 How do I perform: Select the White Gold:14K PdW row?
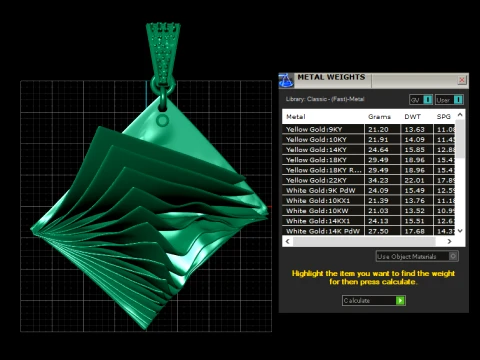(368, 231)
